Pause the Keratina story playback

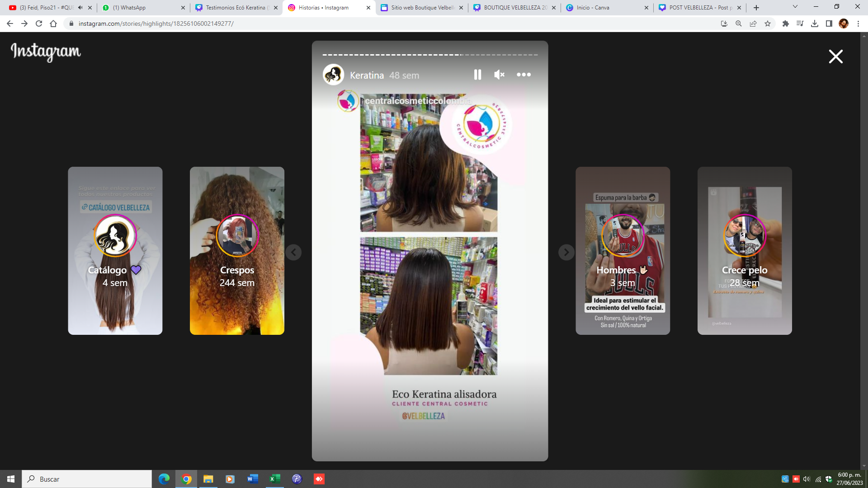pyautogui.click(x=477, y=75)
